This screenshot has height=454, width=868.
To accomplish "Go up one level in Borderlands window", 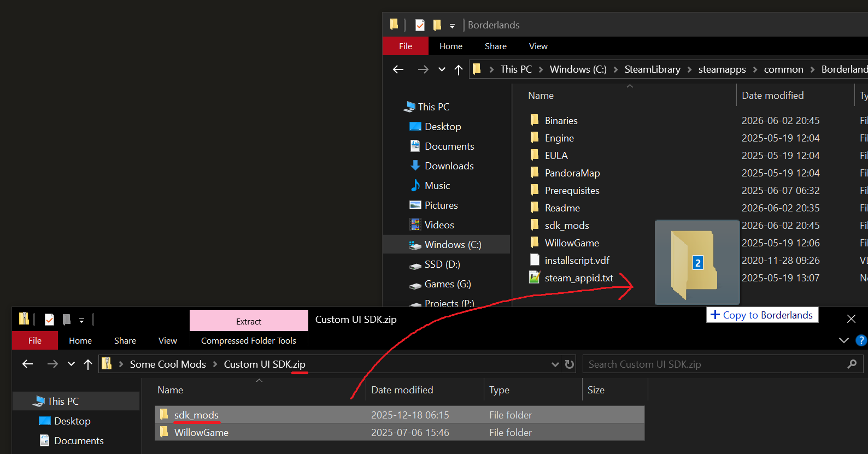I will [459, 69].
